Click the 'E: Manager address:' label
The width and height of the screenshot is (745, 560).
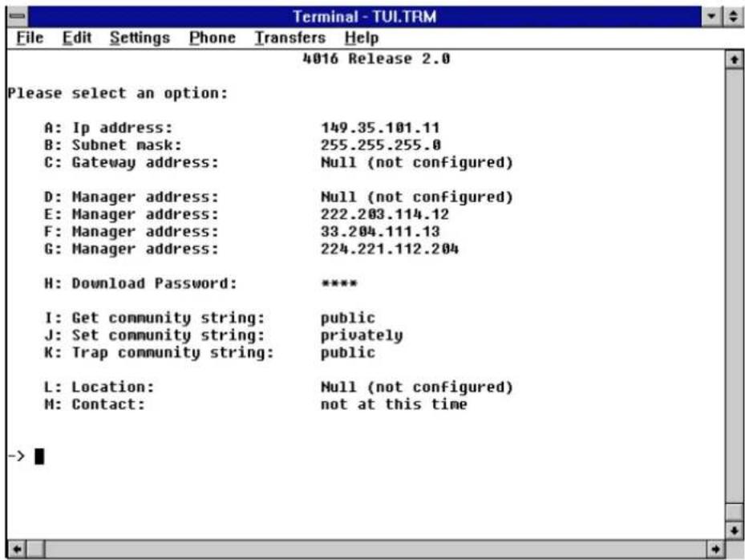click(x=132, y=214)
